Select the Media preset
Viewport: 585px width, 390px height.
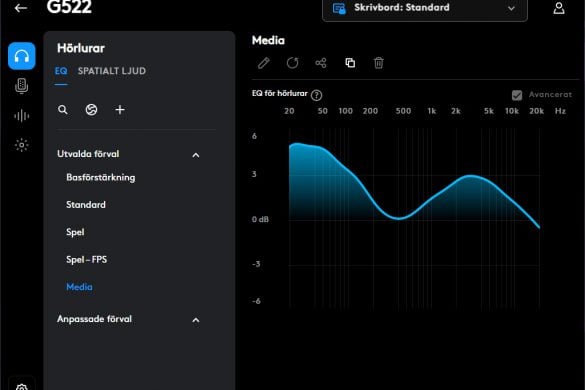pyautogui.click(x=79, y=287)
